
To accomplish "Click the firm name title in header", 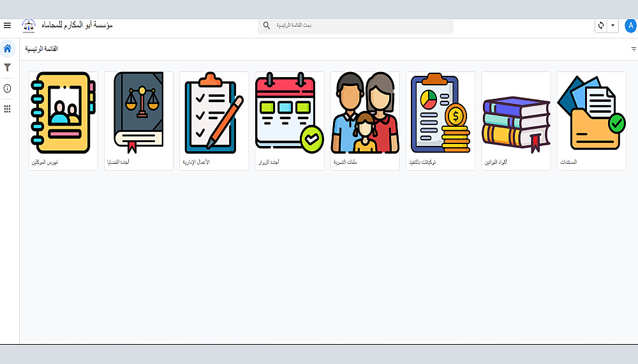I will 77,25.
